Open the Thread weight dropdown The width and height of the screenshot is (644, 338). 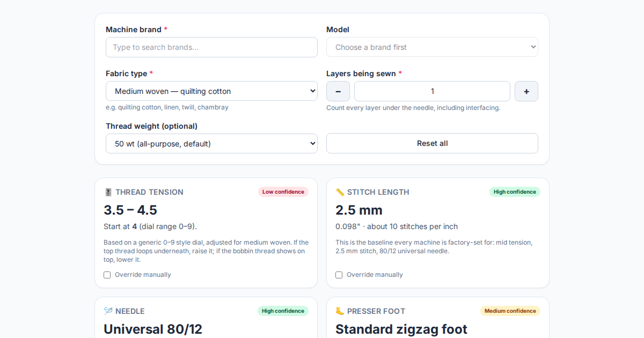pos(211,144)
